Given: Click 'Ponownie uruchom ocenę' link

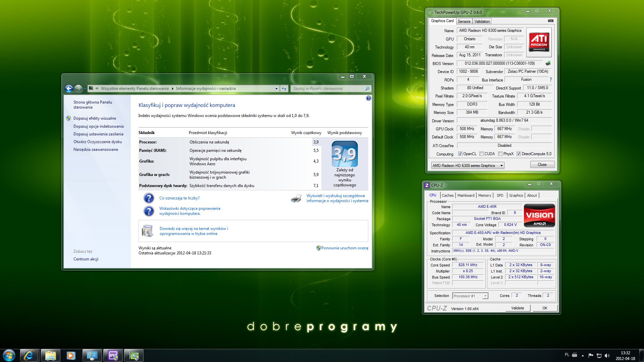Looking at the screenshot, I should (x=345, y=248).
